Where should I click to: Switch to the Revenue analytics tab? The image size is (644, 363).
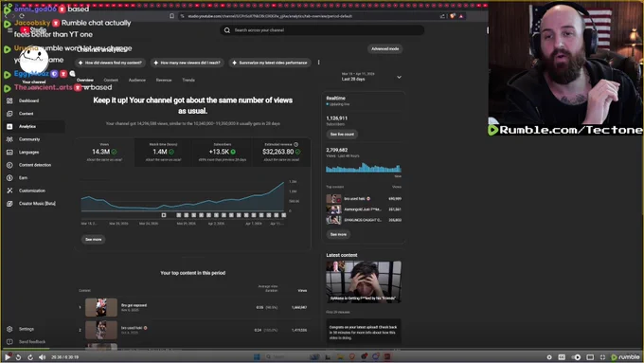click(x=164, y=81)
